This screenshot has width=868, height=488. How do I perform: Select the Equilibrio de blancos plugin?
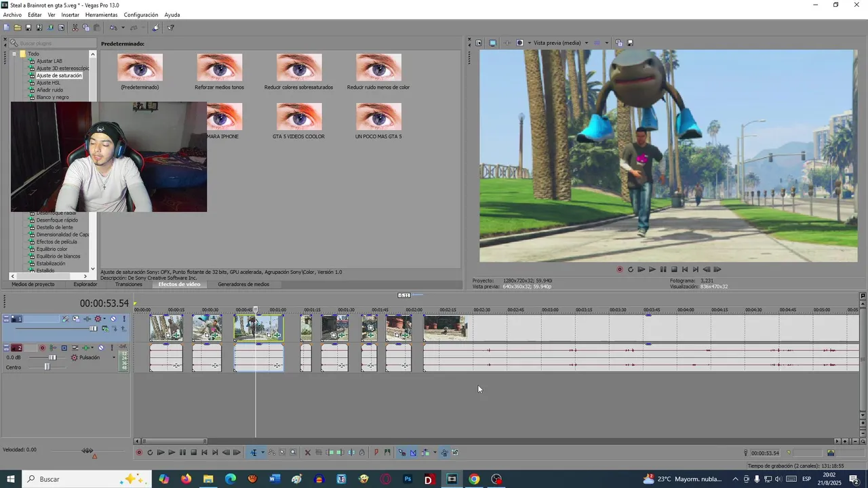58,256
